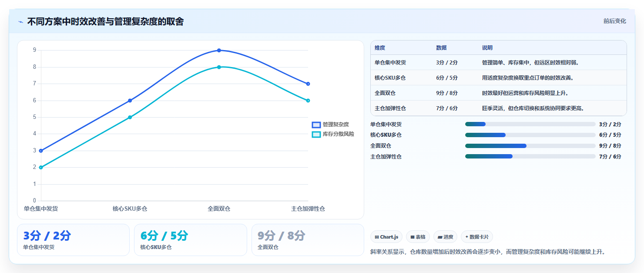Click the lightning icon beside the title
Image resolution: width=644 pixels, height=273 pixels.
[20, 22]
